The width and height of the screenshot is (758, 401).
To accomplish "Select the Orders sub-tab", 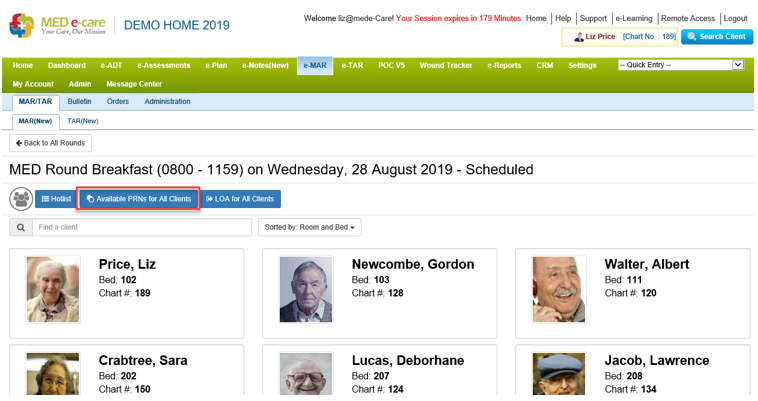I will (118, 102).
